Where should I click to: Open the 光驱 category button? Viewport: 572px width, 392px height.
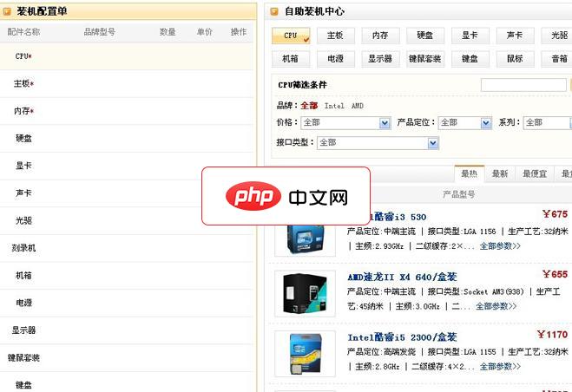[557, 36]
